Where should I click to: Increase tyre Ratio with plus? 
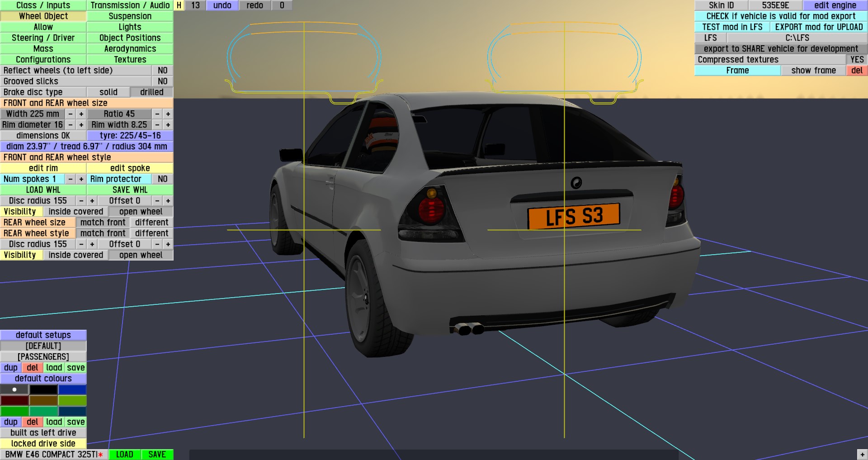point(168,114)
